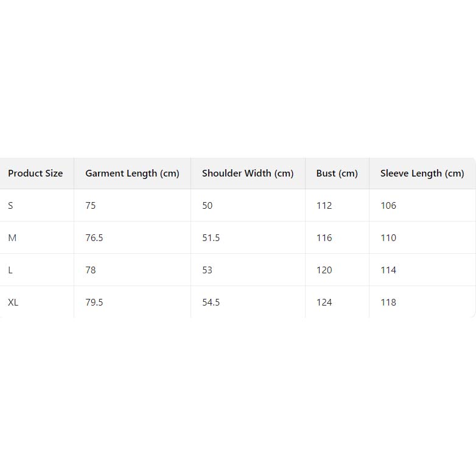Viewport: 476px width, 476px height.
Task: Click shoulder width value 51.5
Action: click(211, 238)
